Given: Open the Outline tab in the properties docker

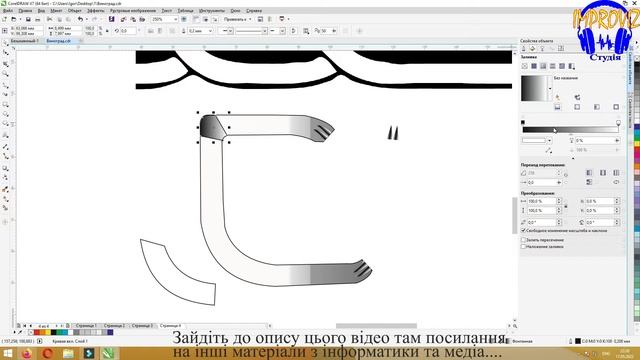Looking at the screenshot, I should point(524,48).
